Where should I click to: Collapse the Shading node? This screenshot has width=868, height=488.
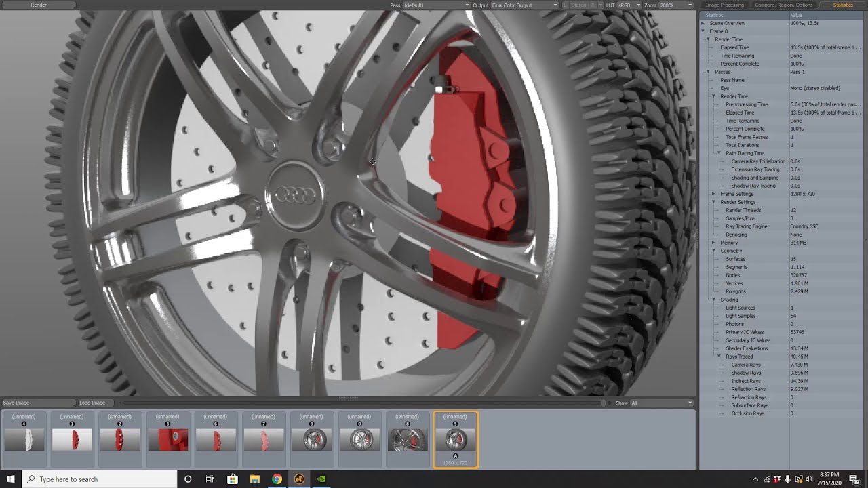[x=713, y=300]
